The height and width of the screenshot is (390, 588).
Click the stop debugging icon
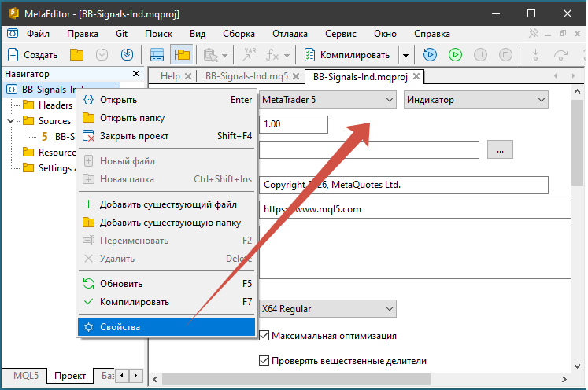(505, 55)
